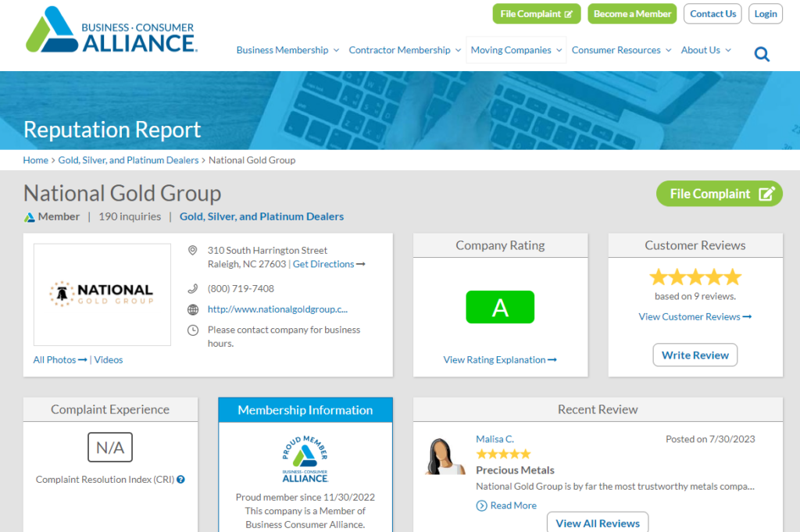Expand the Business Membership menu

click(287, 50)
